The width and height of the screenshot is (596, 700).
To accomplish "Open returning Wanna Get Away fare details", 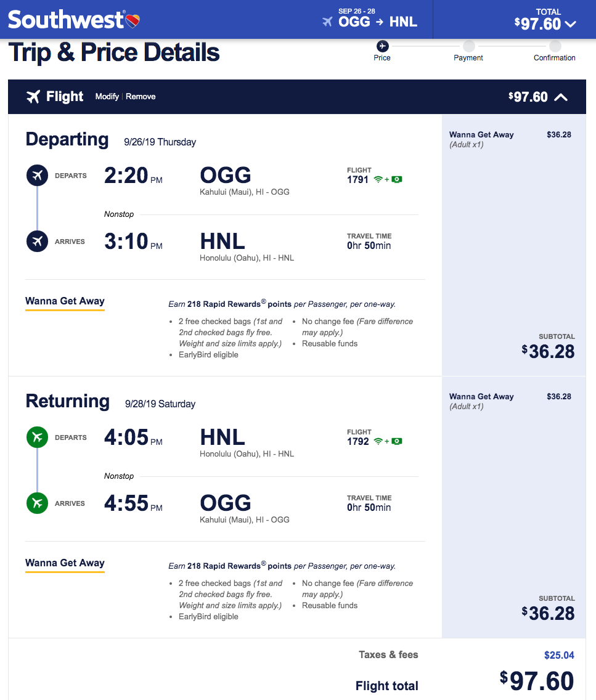I will (x=65, y=563).
